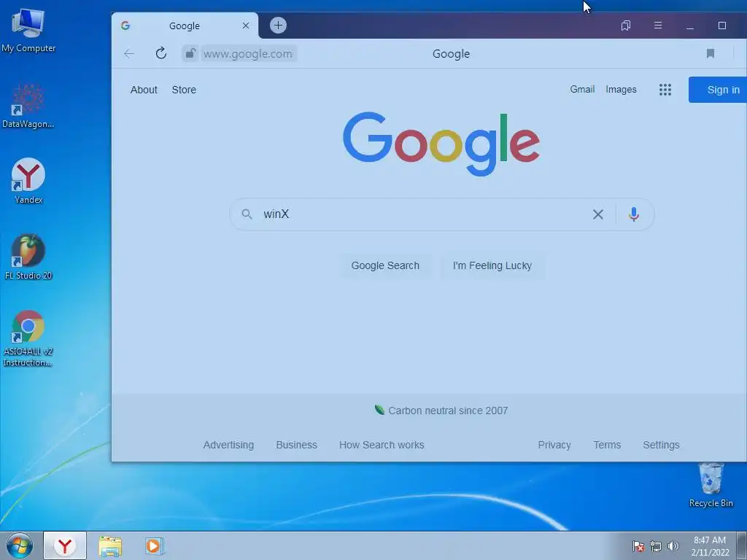Open My Computer desktop icon

(28, 30)
